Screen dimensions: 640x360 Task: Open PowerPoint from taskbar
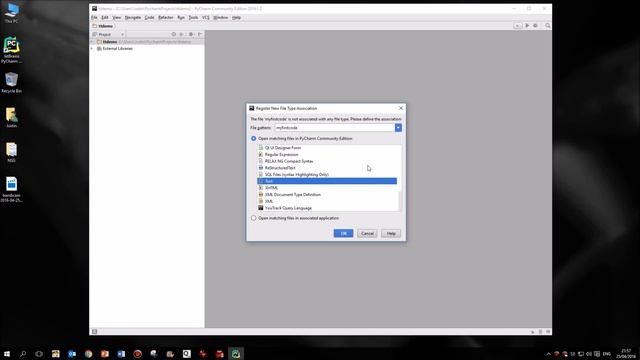click(104, 354)
